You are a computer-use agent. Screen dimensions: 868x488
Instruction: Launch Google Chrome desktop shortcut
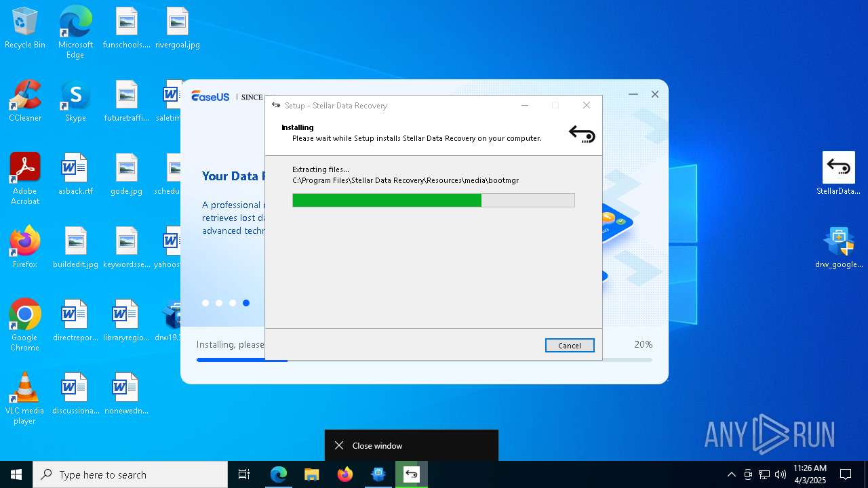pos(25,325)
